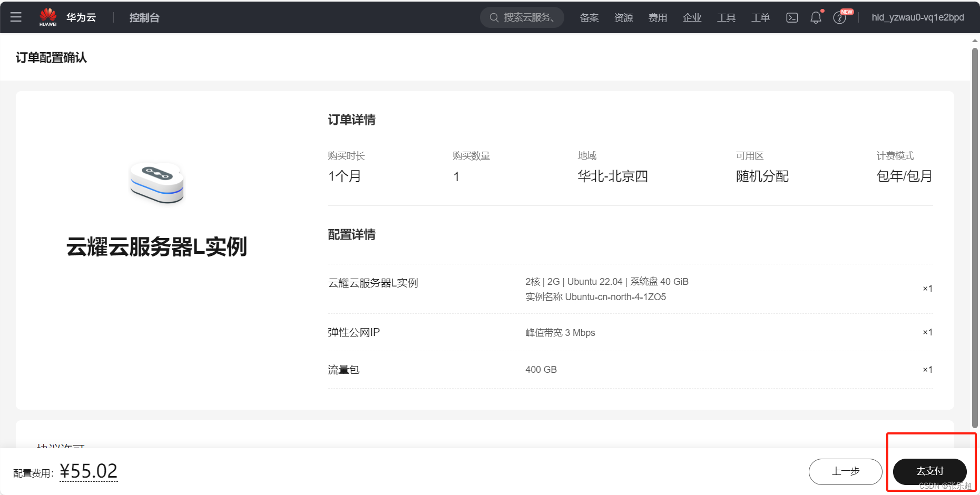Open the 费用 menu
Viewport: 980px width, 495px height.
pyautogui.click(x=658, y=17)
